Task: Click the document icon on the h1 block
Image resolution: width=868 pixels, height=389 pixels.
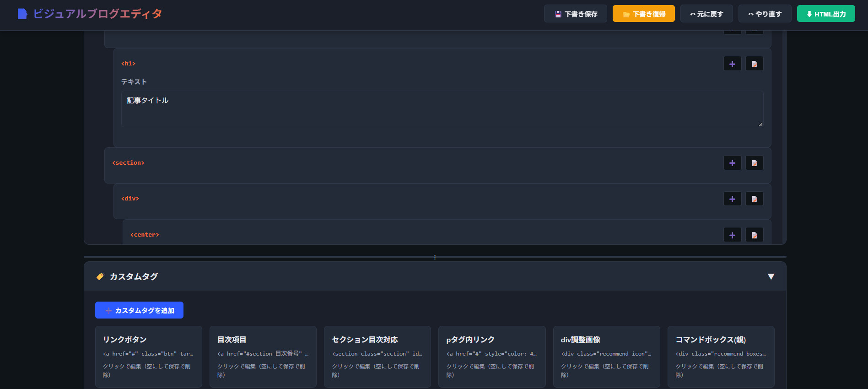Action: (754, 64)
